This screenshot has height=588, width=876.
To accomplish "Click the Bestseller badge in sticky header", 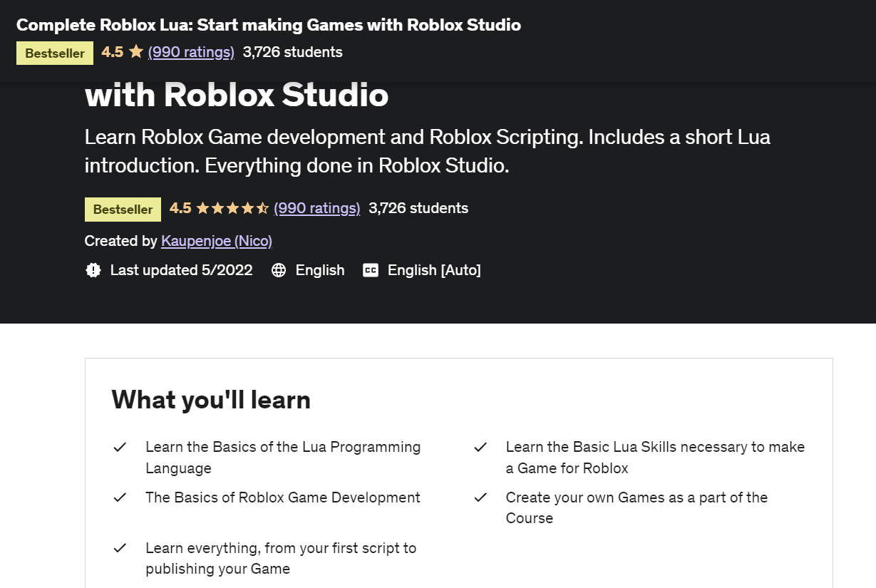I will pyautogui.click(x=55, y=53).
